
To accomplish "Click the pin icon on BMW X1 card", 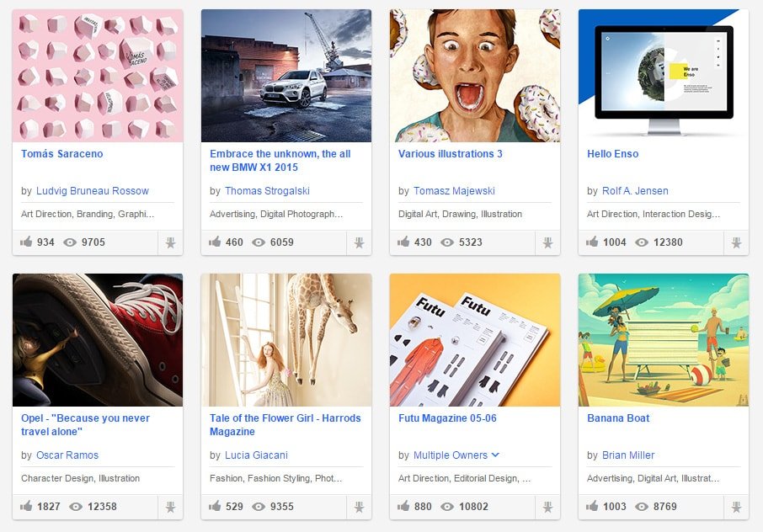I will [359, 242].
